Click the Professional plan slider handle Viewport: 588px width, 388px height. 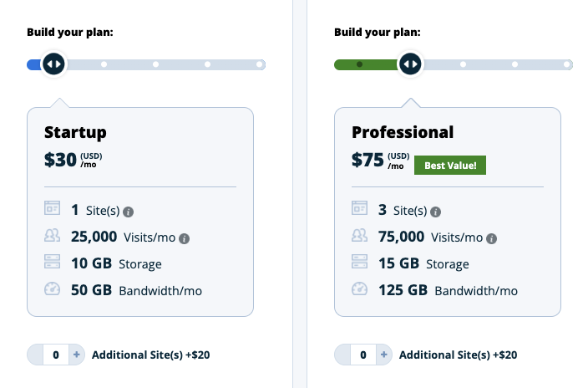tap(411, 64)
